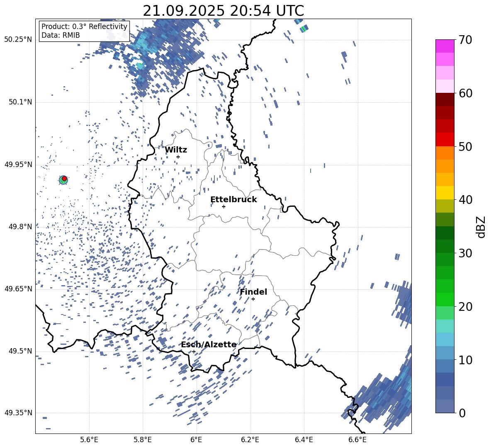The image size is (491, 448).
Task: Click the Ettelbruck location cross marker
Action: coord(224,206)
